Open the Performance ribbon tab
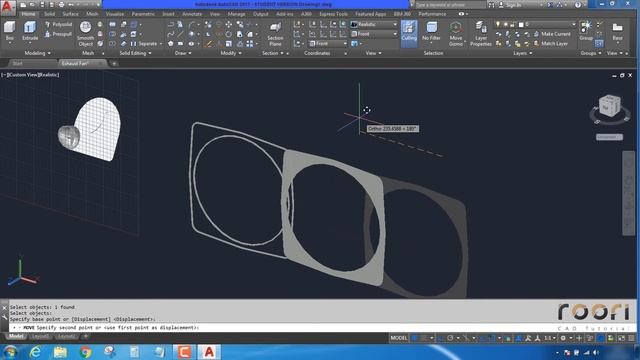This screenshot has height=360, width=640. (x=432, y=14)
